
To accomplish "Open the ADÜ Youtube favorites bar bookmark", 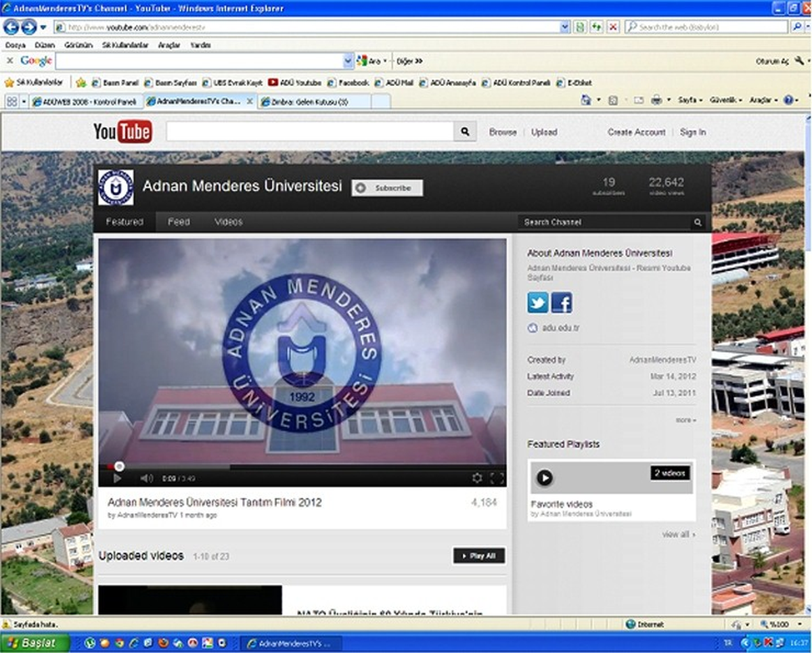I will click(x=294, y=83).
